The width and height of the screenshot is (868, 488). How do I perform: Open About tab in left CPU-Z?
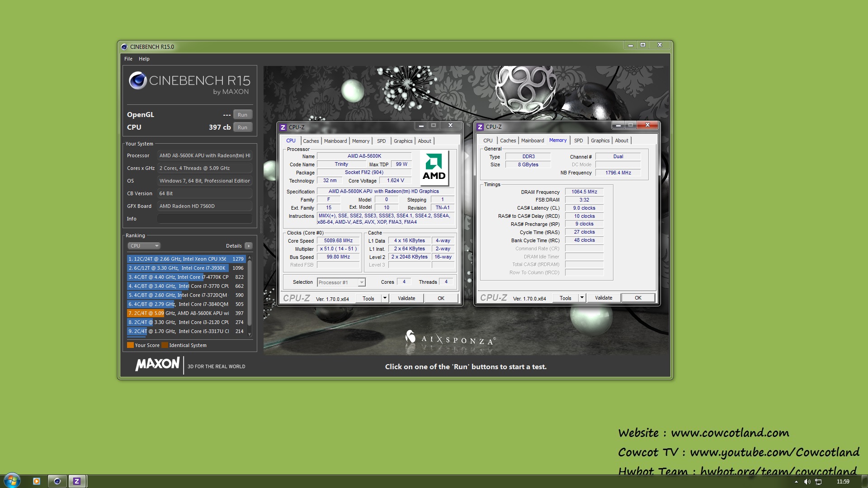point(425,141)
